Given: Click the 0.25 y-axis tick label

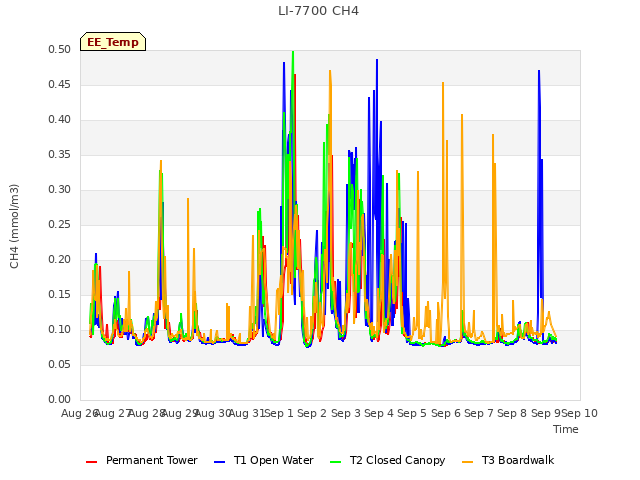Looking at the screenshot, I should (x=60, y=224).
